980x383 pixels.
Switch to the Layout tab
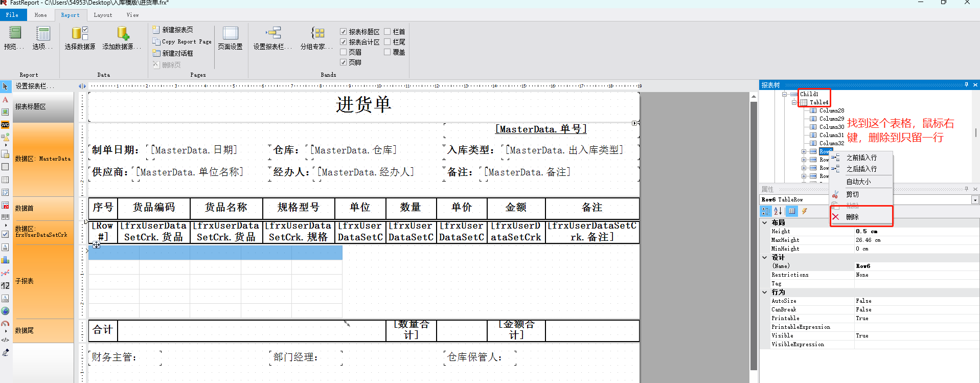click(x=103, y=15)
